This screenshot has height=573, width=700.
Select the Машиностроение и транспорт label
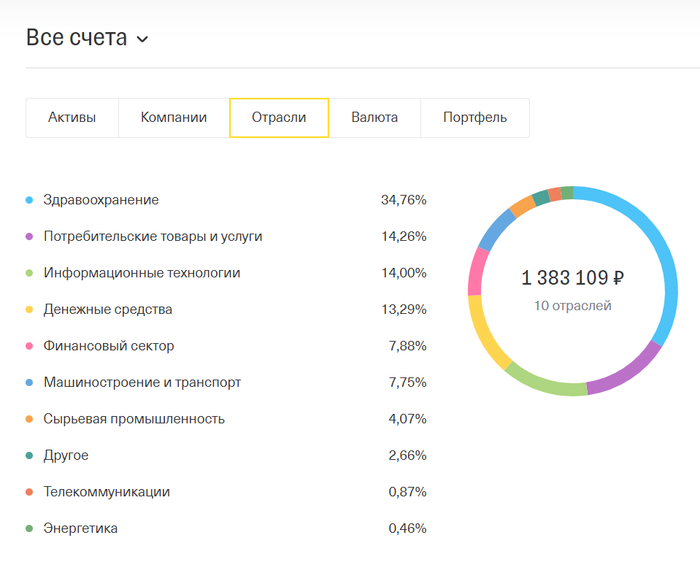[x=142, y=382]
